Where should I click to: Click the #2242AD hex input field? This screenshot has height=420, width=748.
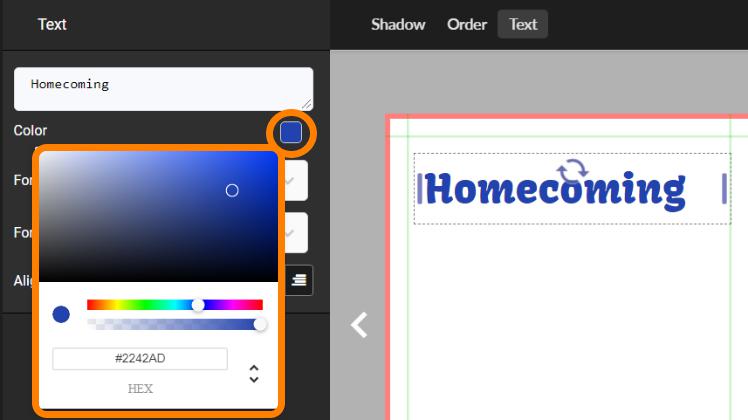140,358
